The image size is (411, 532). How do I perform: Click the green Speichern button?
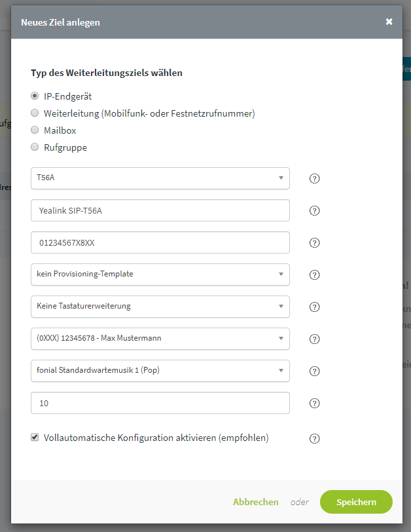(356, 502)
